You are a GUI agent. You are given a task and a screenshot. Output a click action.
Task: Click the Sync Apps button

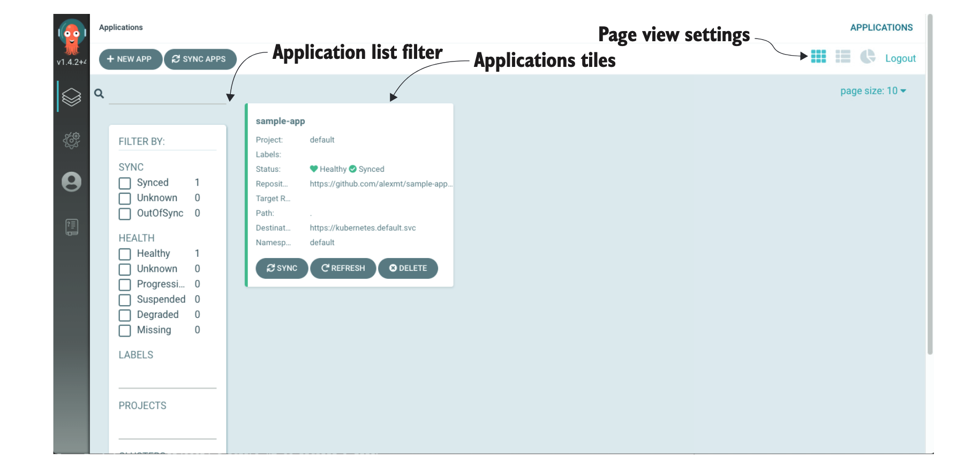pyautogui.click(x=200, y=59)
